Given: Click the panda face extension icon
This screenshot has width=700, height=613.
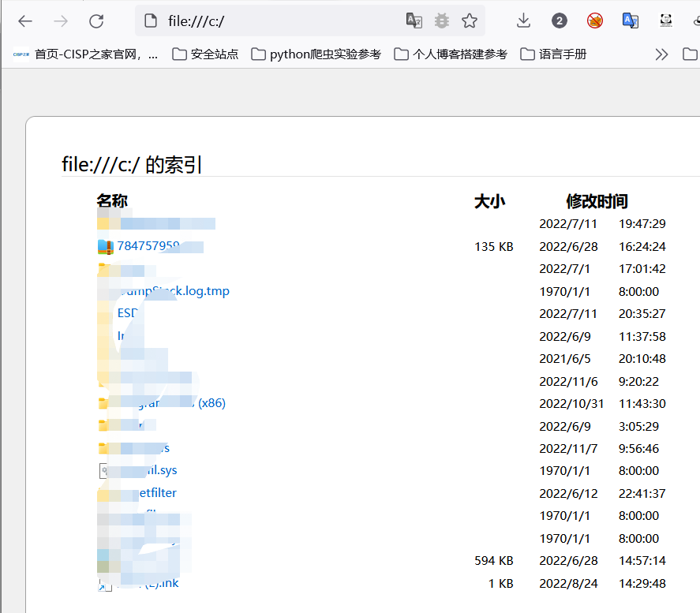Looking at the screenshot, I should [x=665, y=21].
